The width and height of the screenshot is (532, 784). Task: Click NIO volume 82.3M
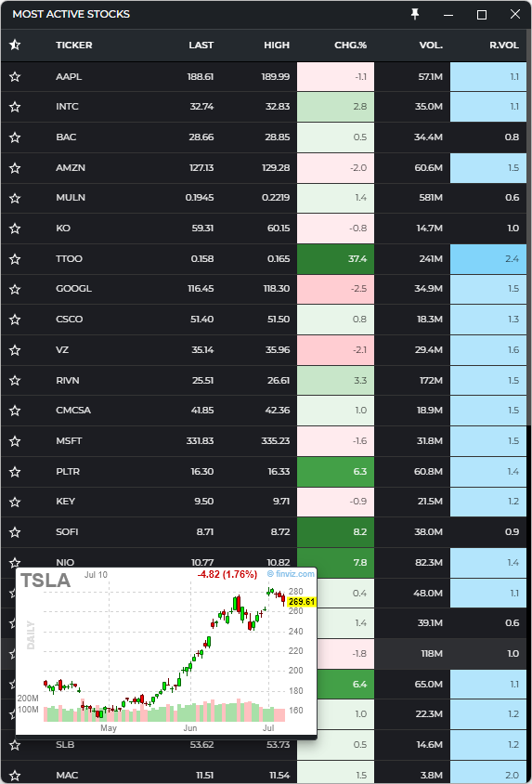point(429,563)
